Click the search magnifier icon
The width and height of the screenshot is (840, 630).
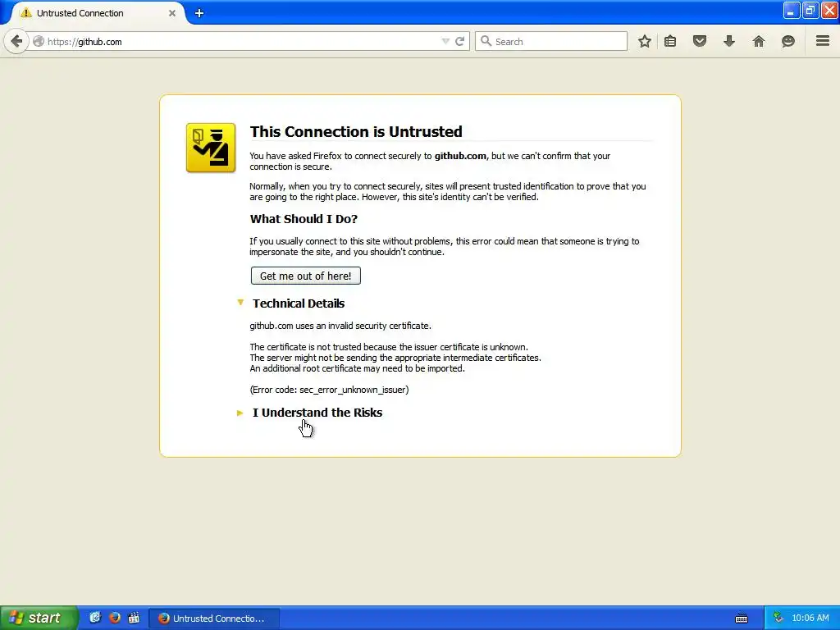tap(486, 41)
